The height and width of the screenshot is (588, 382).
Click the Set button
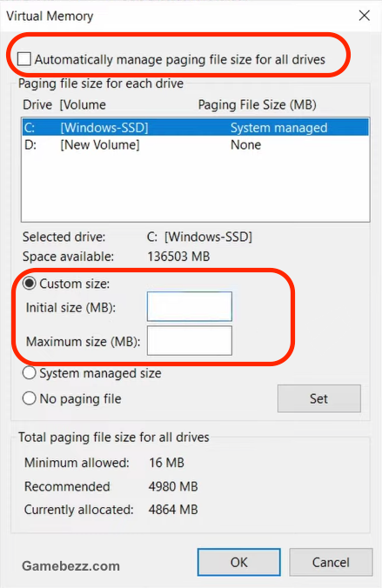319,398
